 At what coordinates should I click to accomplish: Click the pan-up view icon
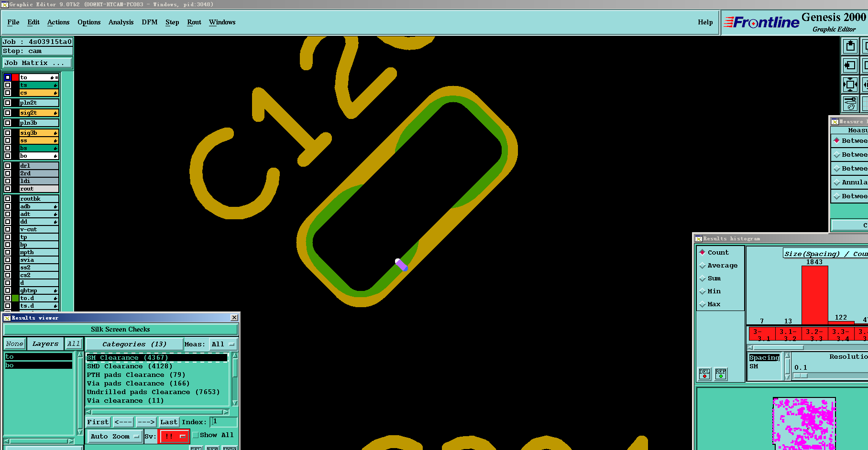(x=850, y=46)
